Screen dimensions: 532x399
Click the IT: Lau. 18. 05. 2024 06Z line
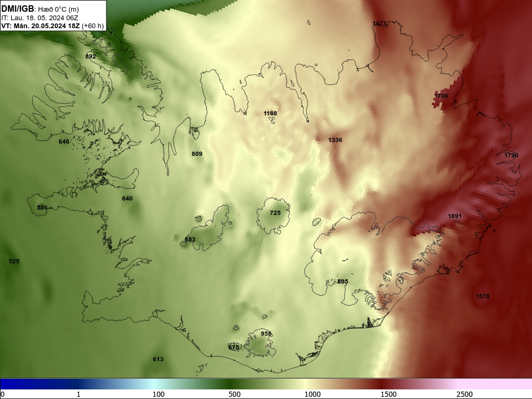(x=40, y=18)
